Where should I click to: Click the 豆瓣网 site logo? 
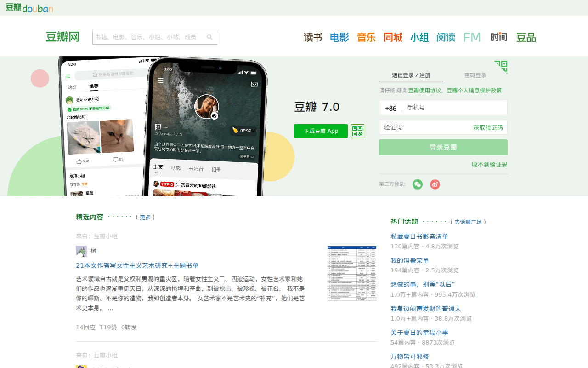click(x=62, y=37)
